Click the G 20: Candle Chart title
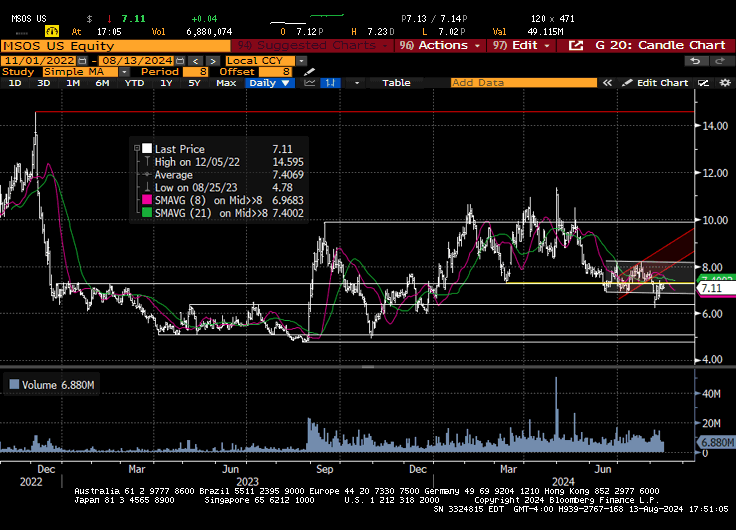 click(660, 46)
